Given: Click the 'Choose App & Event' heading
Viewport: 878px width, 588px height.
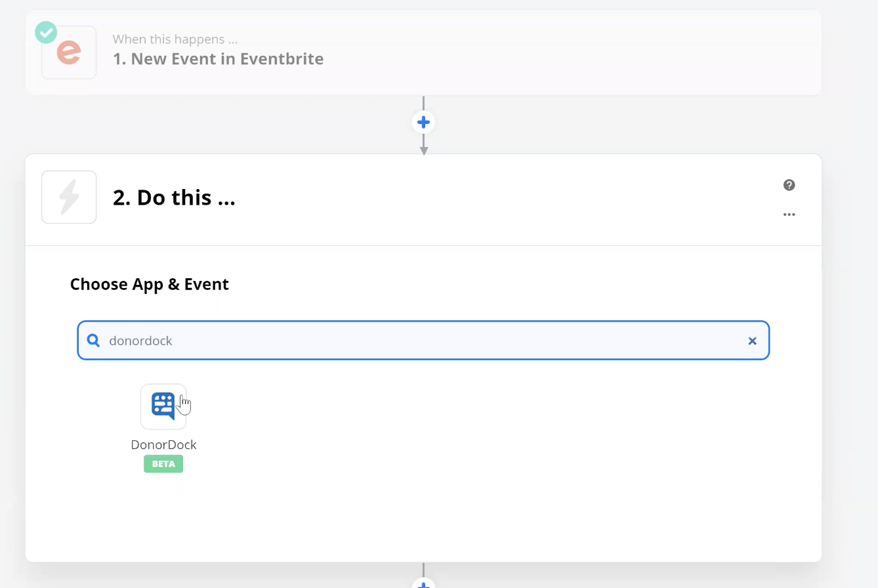Looking at the screenshot, I should coord(150,284).
